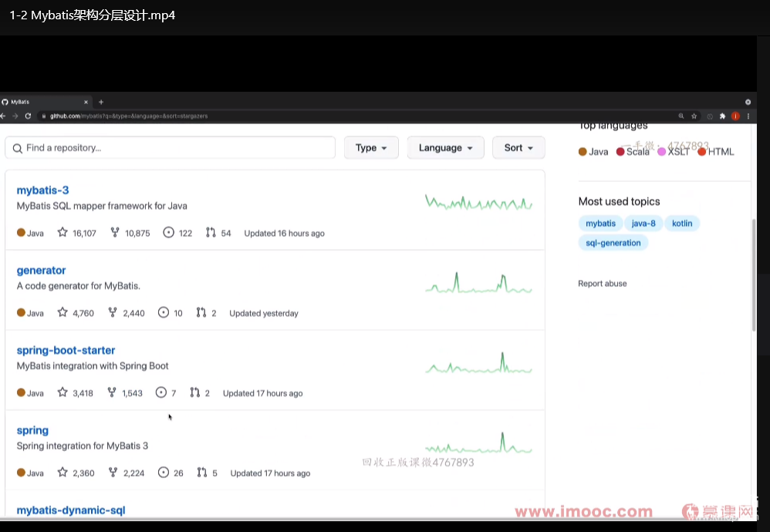Screen dimensions: 770x532
Task: Click the red profile avatar icon
Action: (x=735, y=116)
